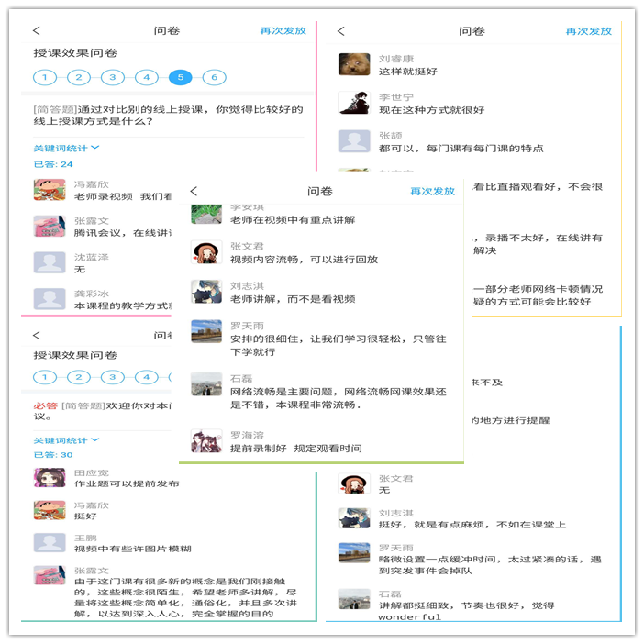Switch to step 2 in bottom-left panel
This screenshot has height=644, width=644.
[x=79, y=377]
